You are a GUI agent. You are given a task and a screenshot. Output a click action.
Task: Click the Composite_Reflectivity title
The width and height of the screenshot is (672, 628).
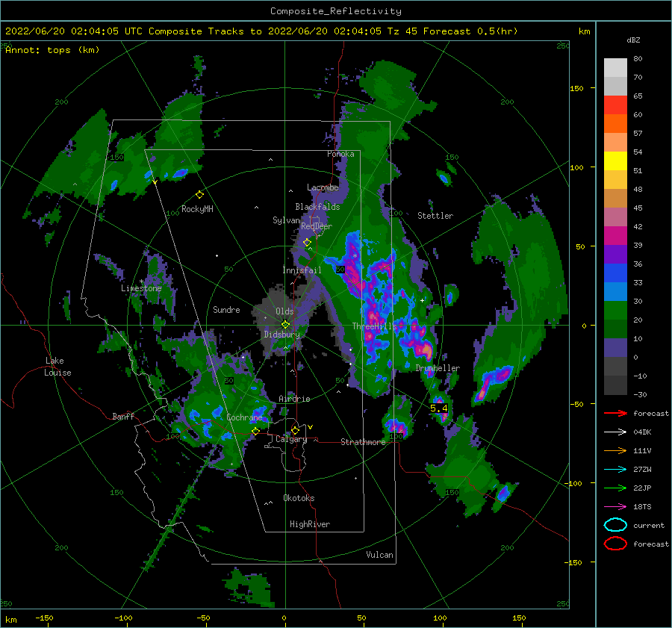pyautogui.click(x=336, y=11)
